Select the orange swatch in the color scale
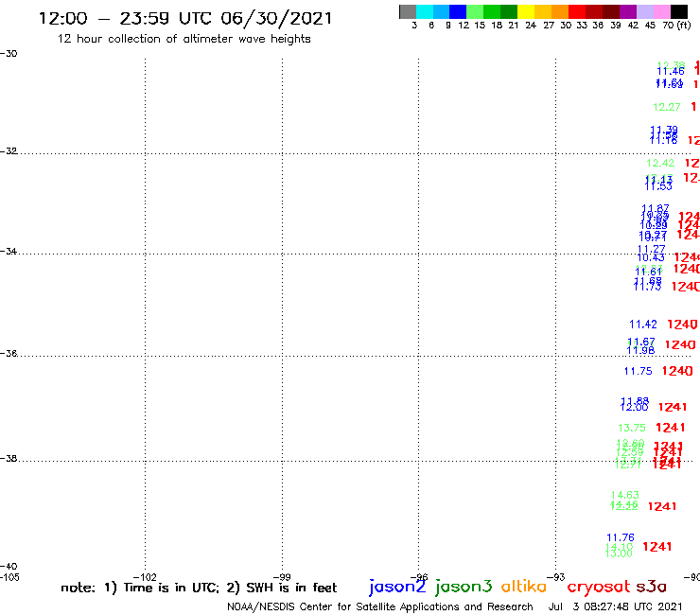This screenshot has width=700, height=615. (x=560, y=11)
